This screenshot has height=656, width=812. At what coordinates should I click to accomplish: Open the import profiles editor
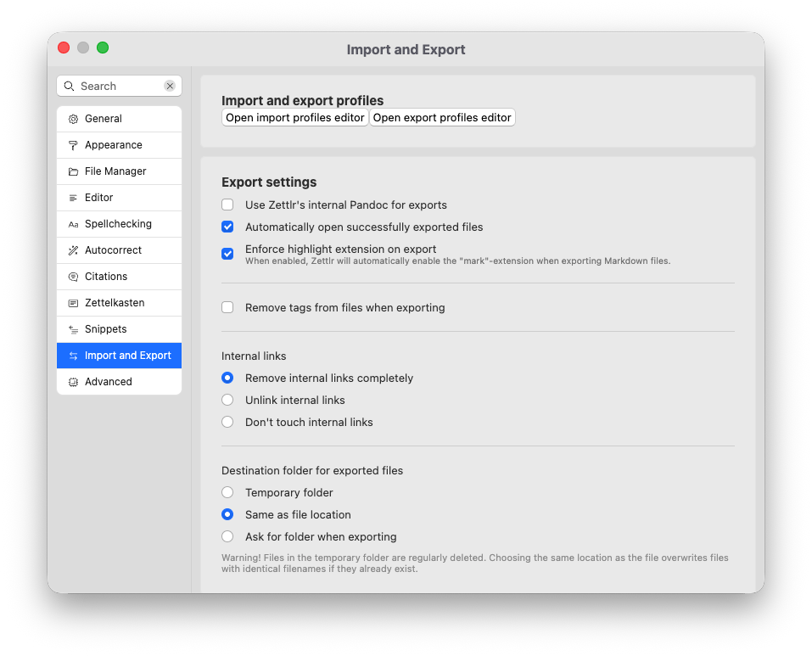point(294,117)
